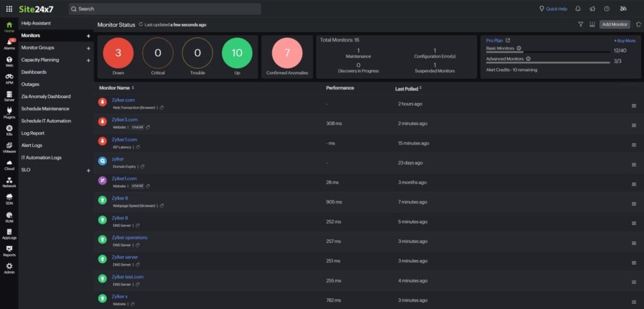Click the pink Confirmed Anomalies circle
This screenshot has height=309, width=644.
tap(287, 53)
